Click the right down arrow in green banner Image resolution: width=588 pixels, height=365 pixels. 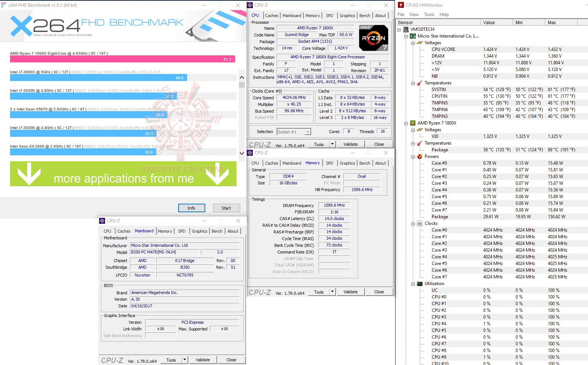[217, 174]
